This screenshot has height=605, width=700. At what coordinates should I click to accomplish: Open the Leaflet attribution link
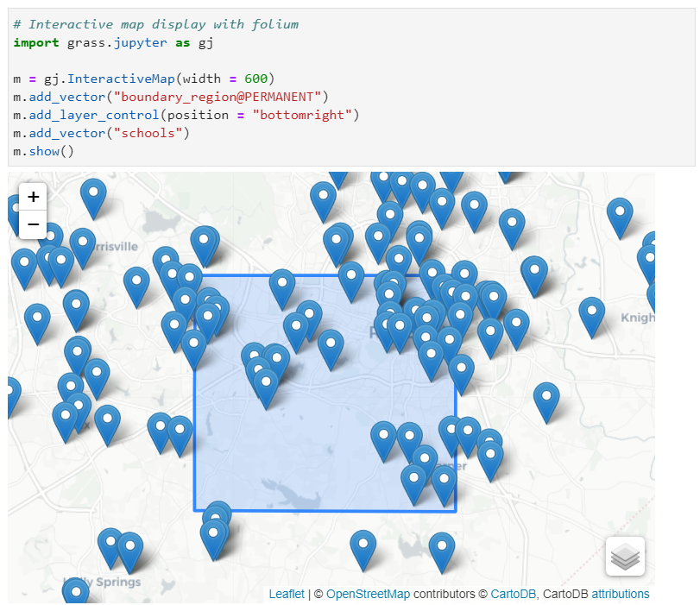point(287,594)
